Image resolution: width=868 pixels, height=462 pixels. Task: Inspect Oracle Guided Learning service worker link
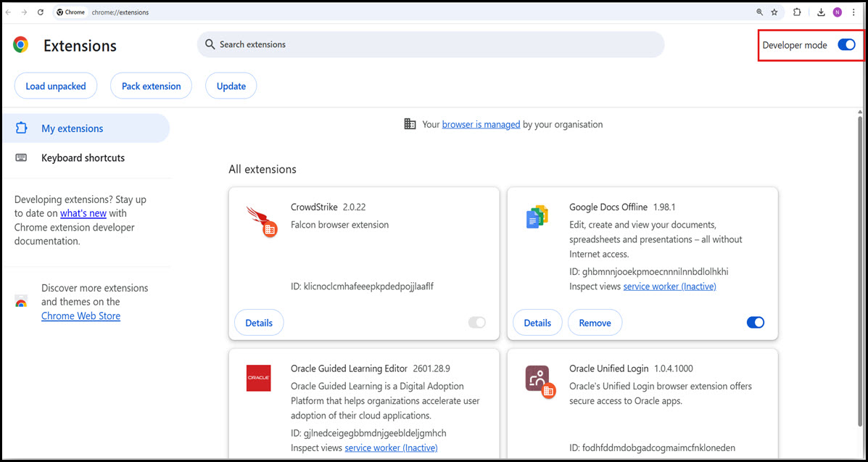pyautogui.click(x=392, y=447)
